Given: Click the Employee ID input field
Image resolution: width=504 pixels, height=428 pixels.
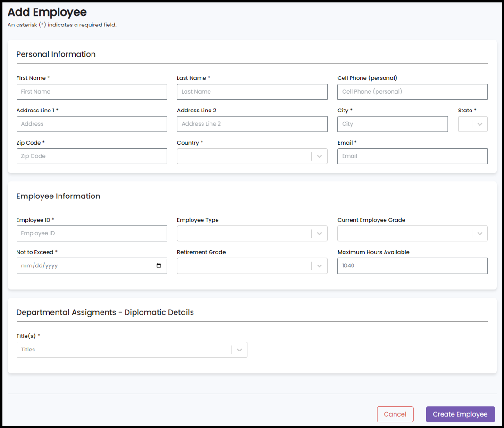Looking at the screenshot, I should [92, 234].
